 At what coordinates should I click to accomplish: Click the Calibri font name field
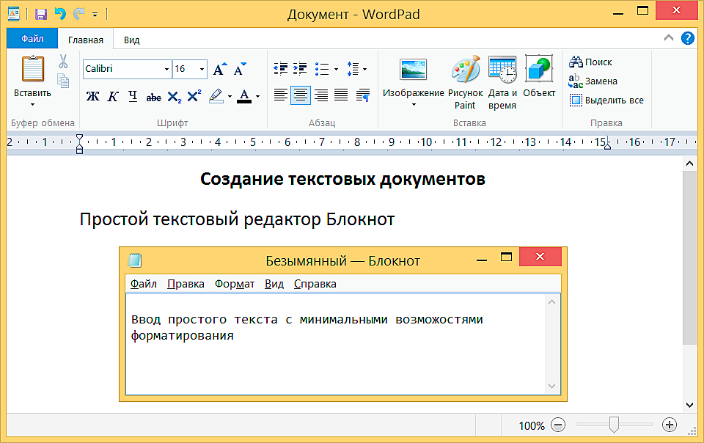tap(123, 69)
